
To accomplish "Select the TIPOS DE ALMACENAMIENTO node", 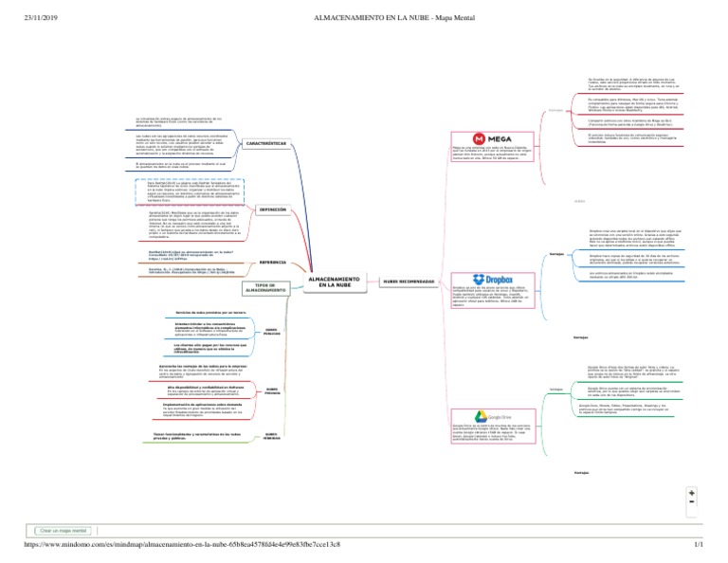I will click(x=265, y=288).
